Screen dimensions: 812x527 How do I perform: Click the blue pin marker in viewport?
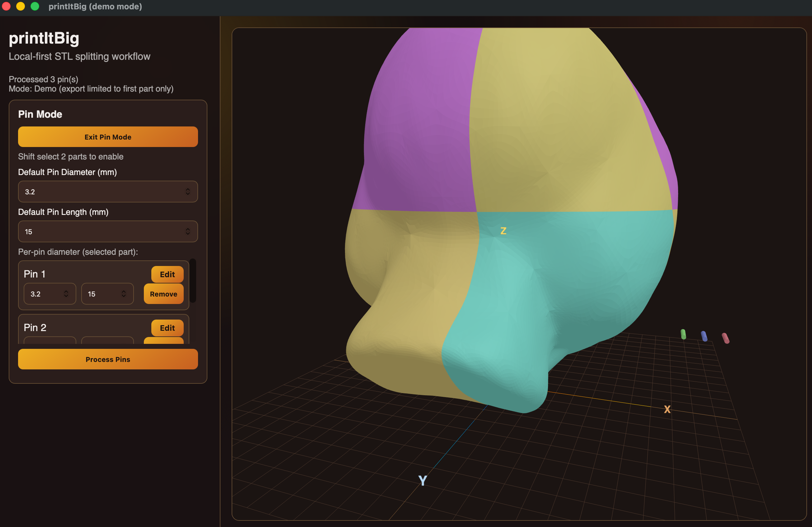(704, 336)
